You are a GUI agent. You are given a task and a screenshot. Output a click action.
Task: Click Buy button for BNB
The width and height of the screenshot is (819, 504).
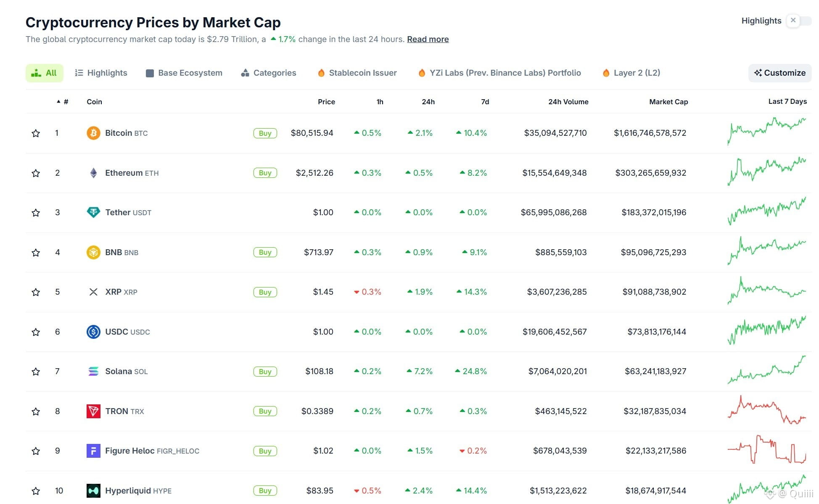click(x=265, y=252)
